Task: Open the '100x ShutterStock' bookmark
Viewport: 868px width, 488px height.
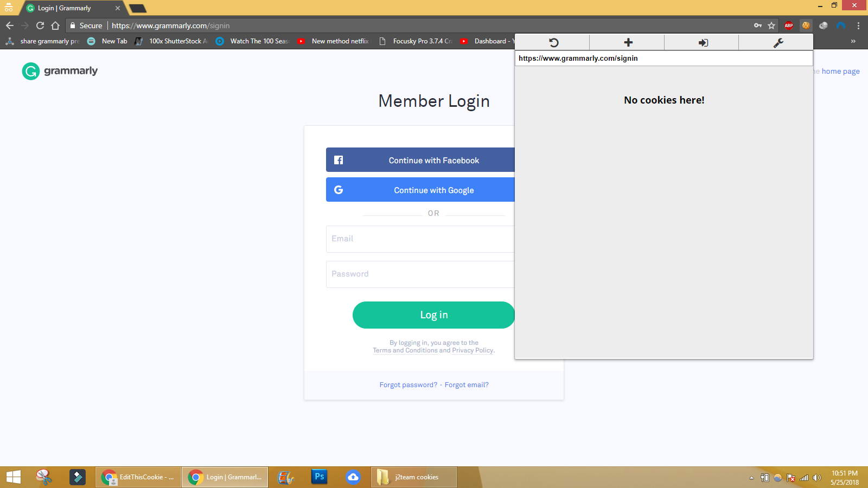Action: [x=171, y=41]
